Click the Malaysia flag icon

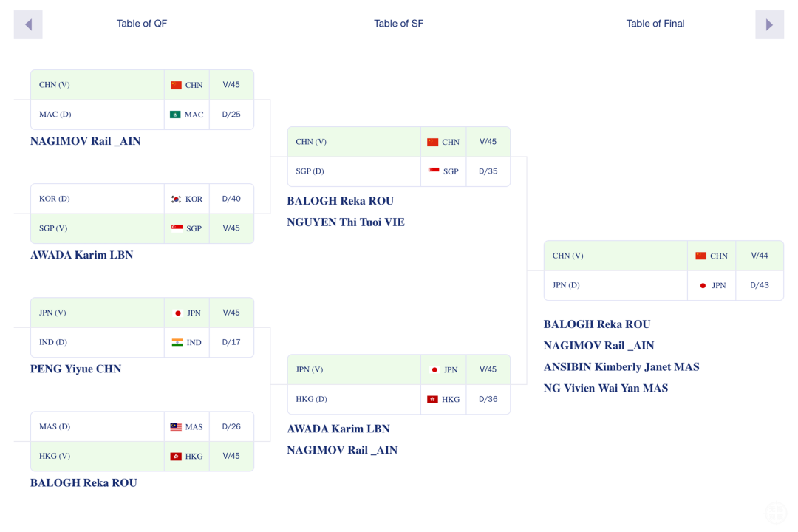click(176, 426)
